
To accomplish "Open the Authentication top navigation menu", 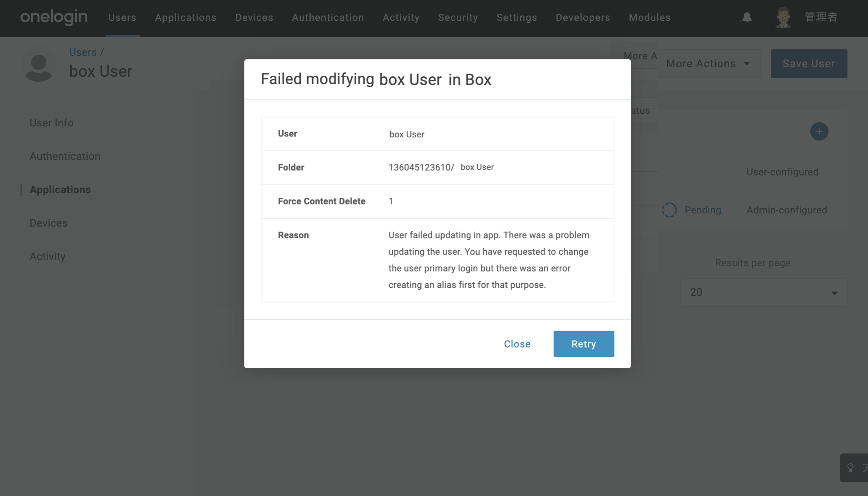I will [328, 17].
